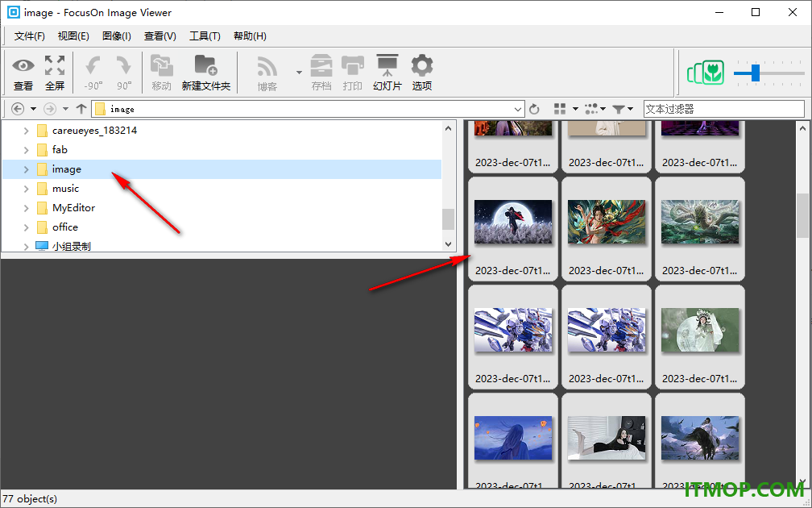Select careueyes_183214 folder in tree
812x508 pixels.
95,131
